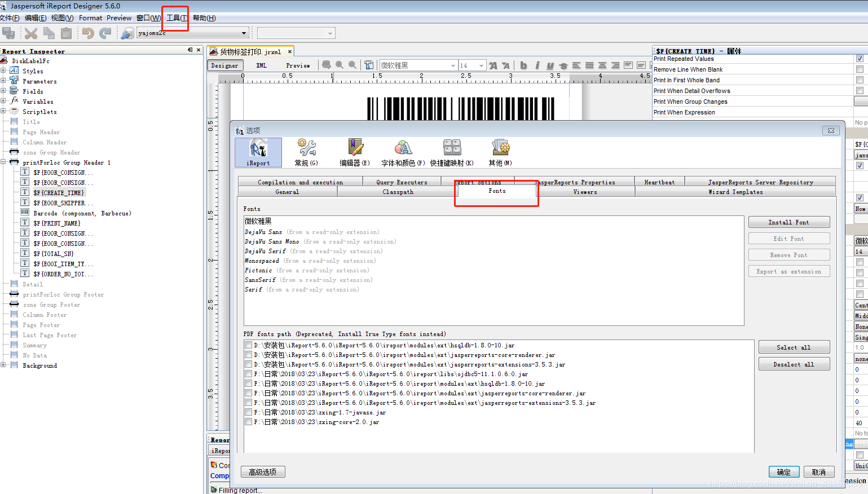Open the 工具(T) menu
This screenshot has width=868, height=494.
[x=177, y=18]
